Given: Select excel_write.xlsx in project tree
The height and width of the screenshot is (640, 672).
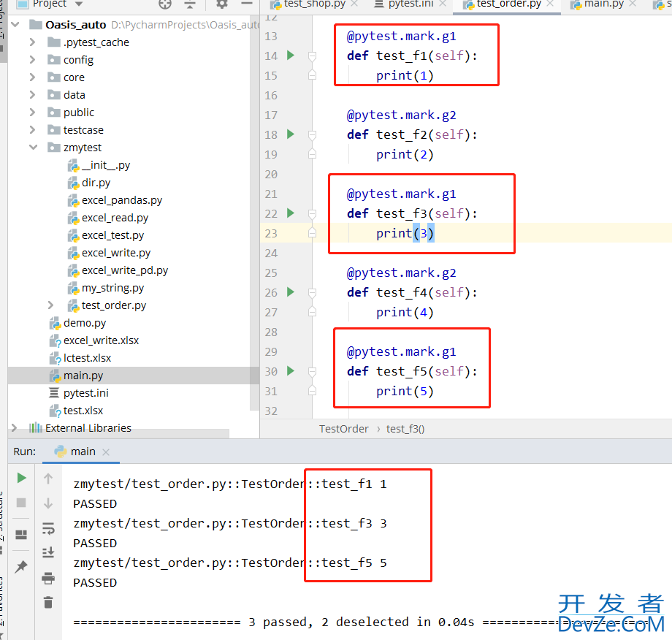Looking at the screenshot, I should click(101, 340).
